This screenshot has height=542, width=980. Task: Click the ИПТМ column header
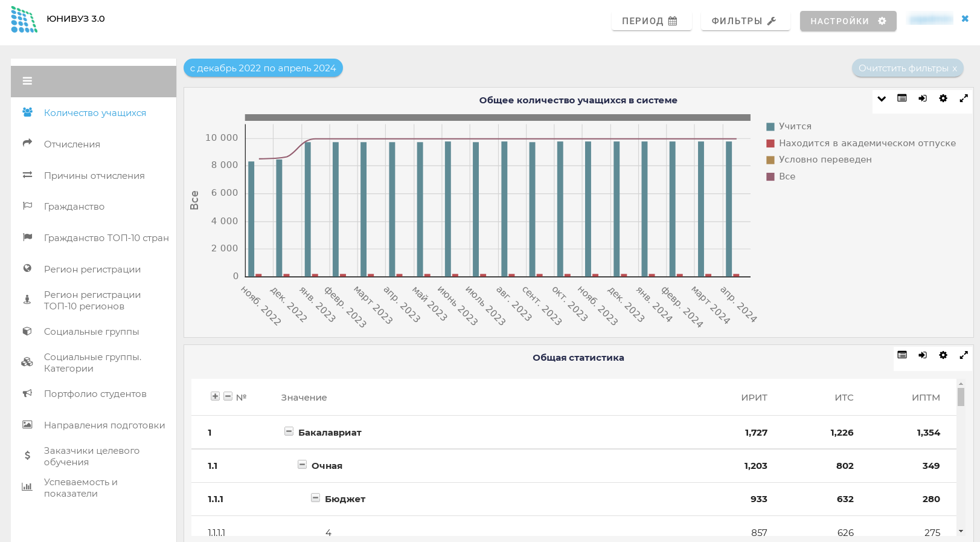click(x=926, y=398)
